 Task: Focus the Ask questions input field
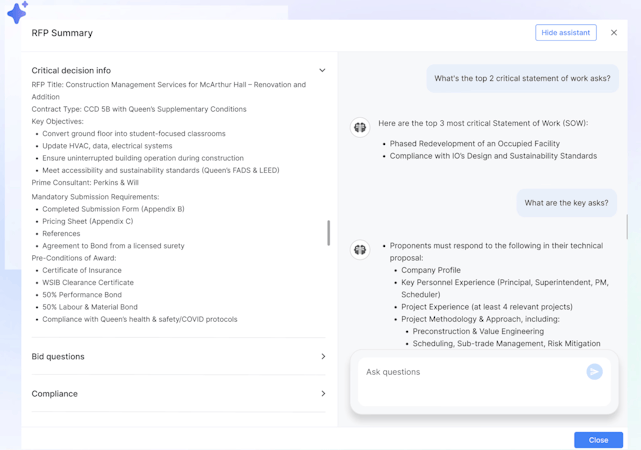(470, 372)
